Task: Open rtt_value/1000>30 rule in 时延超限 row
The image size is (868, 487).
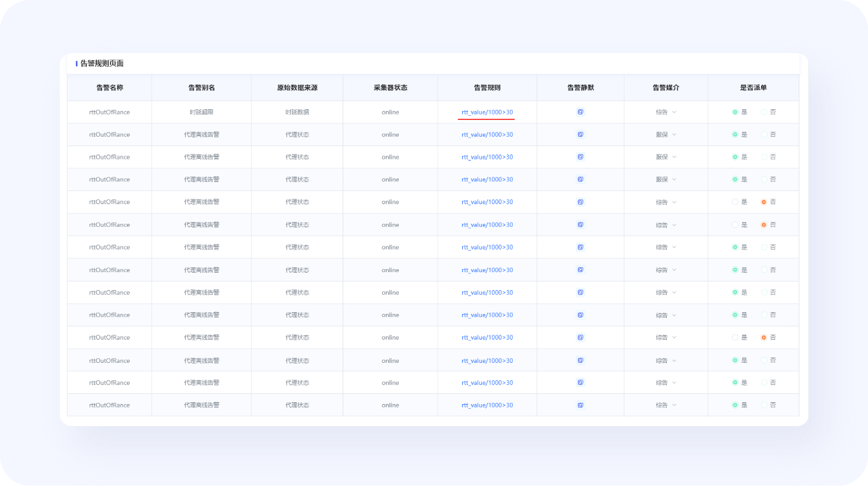Action: coord(487,112)
